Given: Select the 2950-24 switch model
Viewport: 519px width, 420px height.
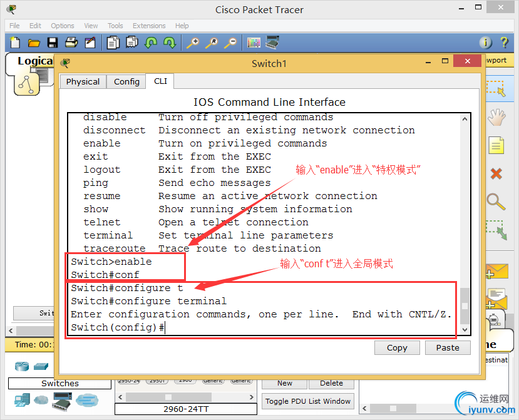Looking at the screenshot, I should pos(129,381).
